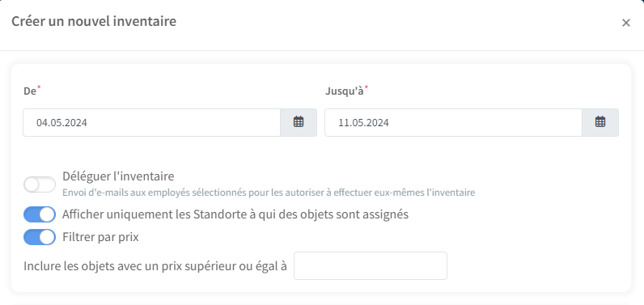Focus the De date field showing 04.05.2024
644x305 pixels.
(x=151, y=122)
